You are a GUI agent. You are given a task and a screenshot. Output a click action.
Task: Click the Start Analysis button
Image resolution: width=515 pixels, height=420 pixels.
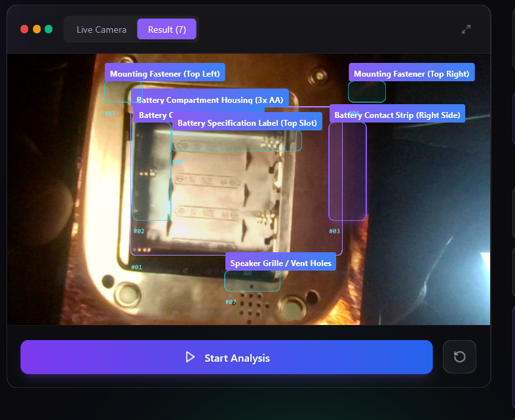pos(226,357)
